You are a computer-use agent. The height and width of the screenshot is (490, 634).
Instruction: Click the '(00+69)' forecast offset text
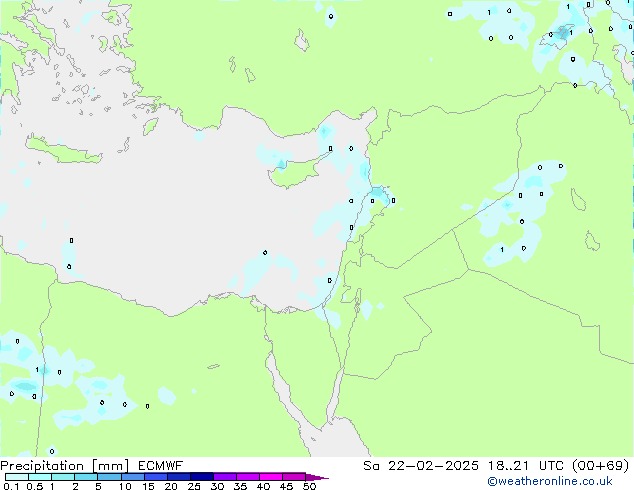point(601,466)
